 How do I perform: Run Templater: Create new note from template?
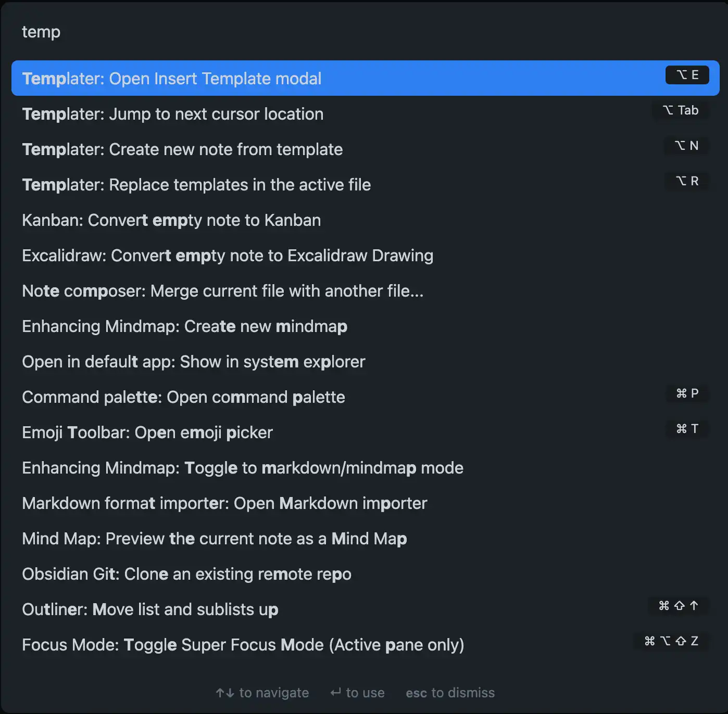pyautogui.click(x=182, y=149)
